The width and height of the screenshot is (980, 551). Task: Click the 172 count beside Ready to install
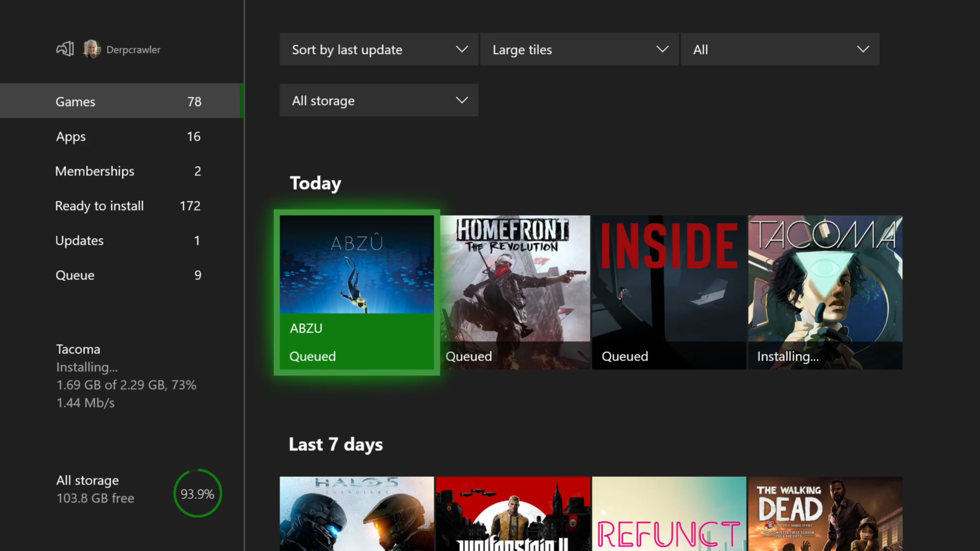pos(190,206)
